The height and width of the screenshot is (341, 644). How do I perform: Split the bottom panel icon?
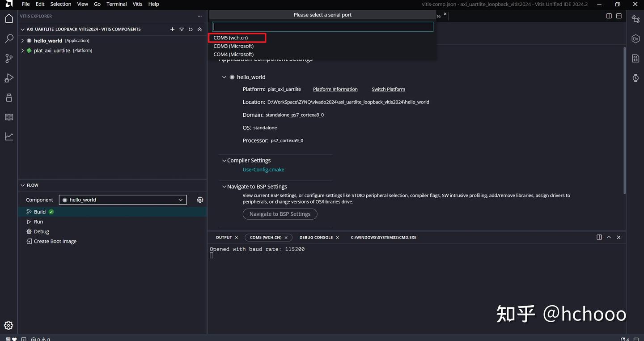click(599, 237)
